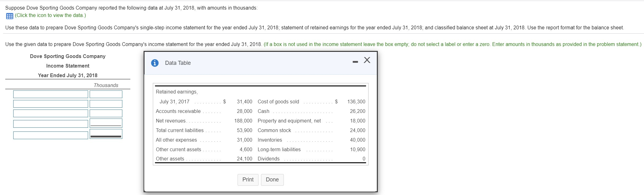Click the 188,000 net revenues value
644x195 pixels.
coord(243,121)
